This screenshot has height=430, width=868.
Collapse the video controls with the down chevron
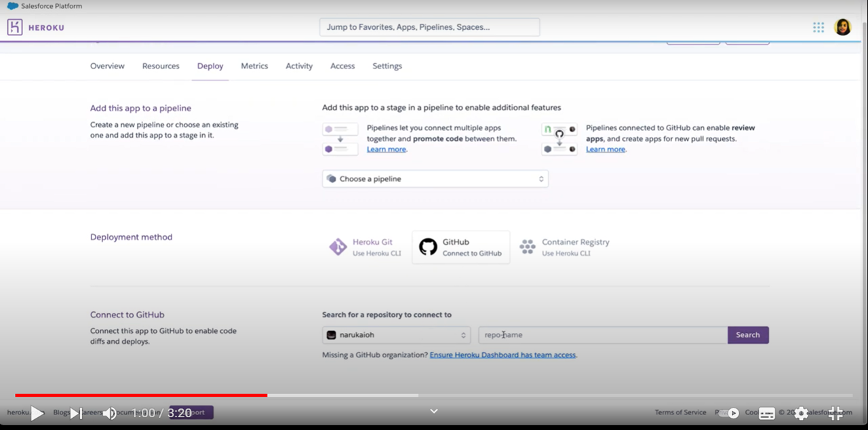pos(433,410)
